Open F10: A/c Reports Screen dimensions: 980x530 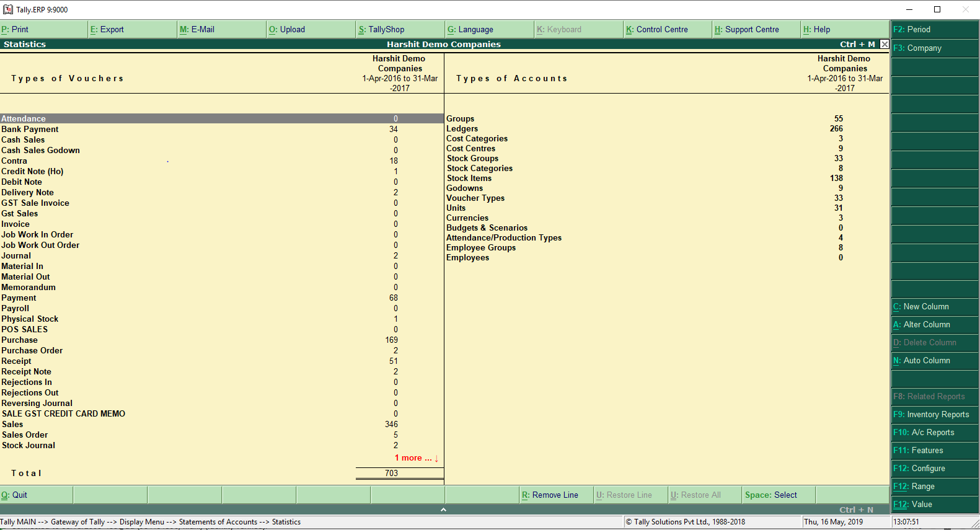(935, 432)
